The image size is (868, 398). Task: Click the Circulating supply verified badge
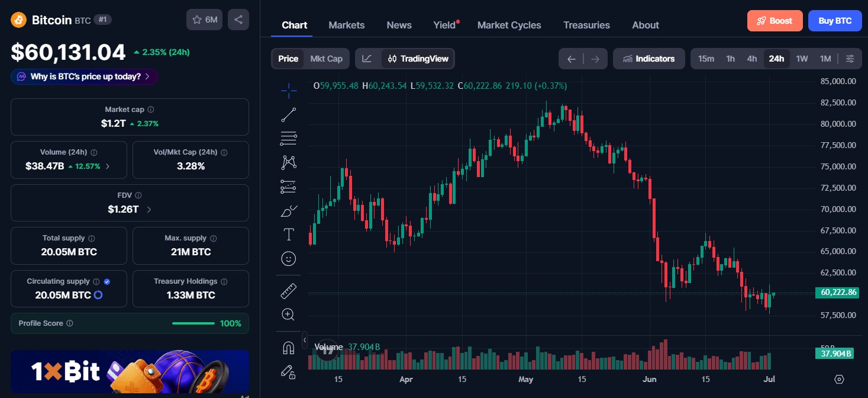point(107,281)
